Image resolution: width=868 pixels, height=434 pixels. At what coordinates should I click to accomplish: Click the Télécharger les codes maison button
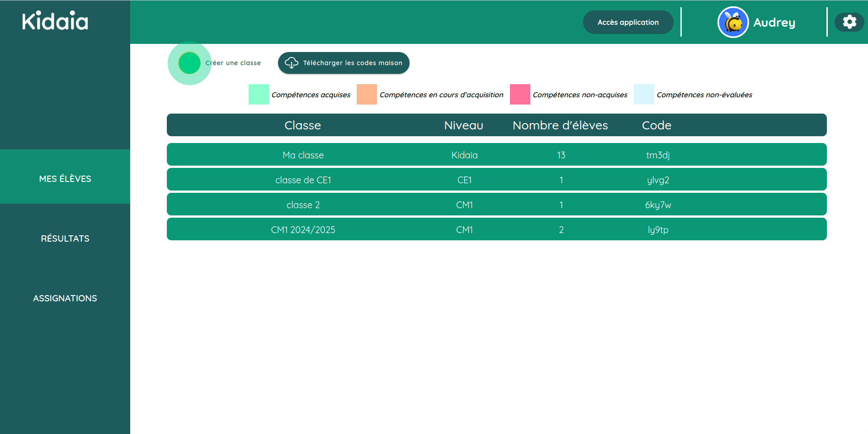pos(344,63)
